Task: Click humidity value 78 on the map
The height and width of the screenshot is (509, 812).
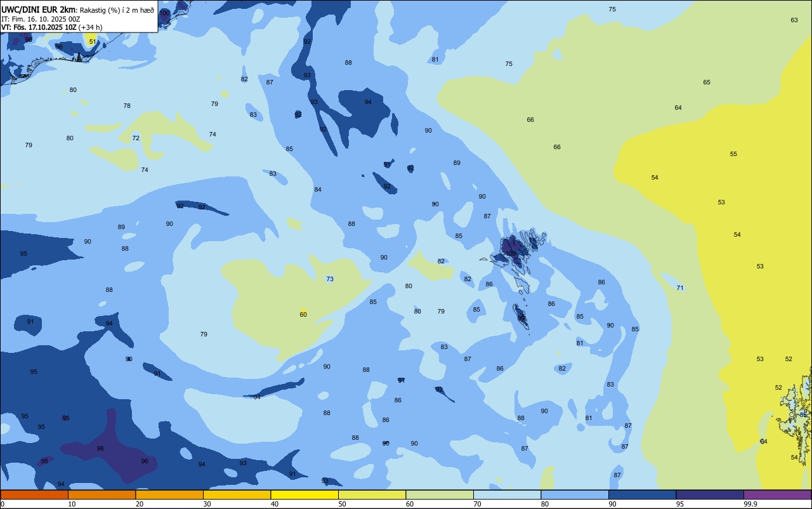Action: click(127, 106)
